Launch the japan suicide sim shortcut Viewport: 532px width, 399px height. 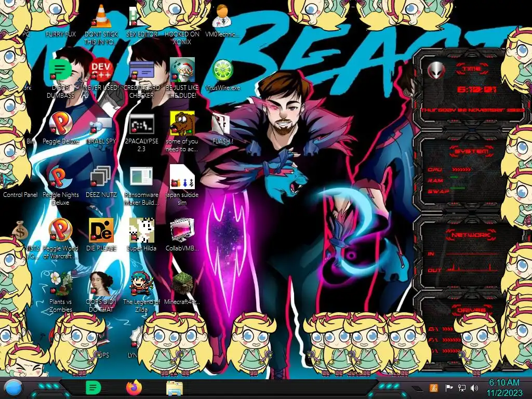coord(182,185)
